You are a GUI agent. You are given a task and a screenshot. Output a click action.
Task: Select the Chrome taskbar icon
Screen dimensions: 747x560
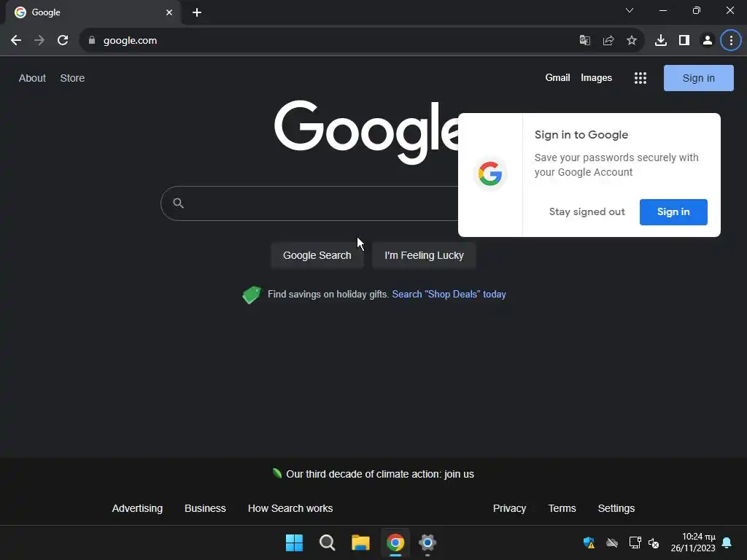[395, 542]
